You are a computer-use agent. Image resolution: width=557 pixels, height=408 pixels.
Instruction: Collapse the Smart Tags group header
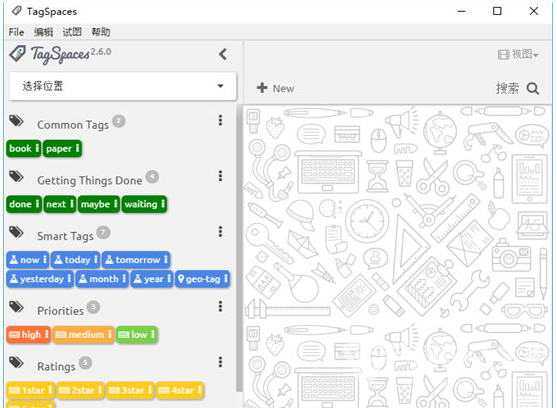point(65,236)
